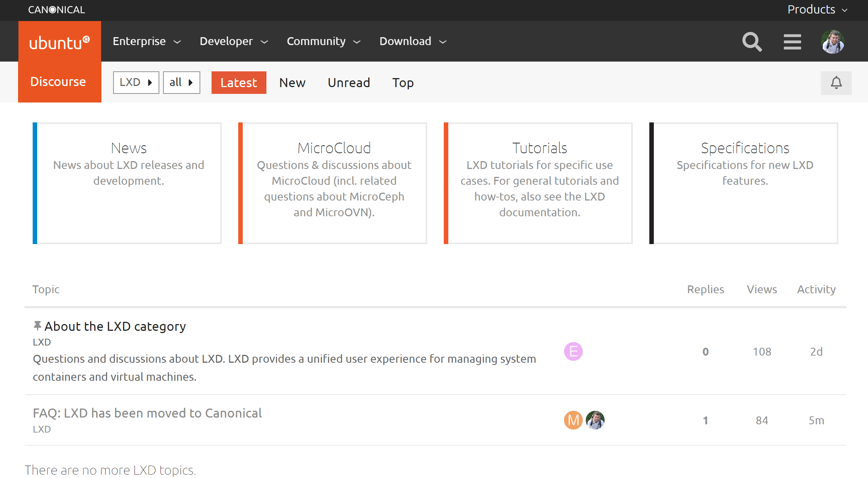Switch to the Unread tab
The image size is (868, 478).
pyautogui.click(x=349, y=83)
